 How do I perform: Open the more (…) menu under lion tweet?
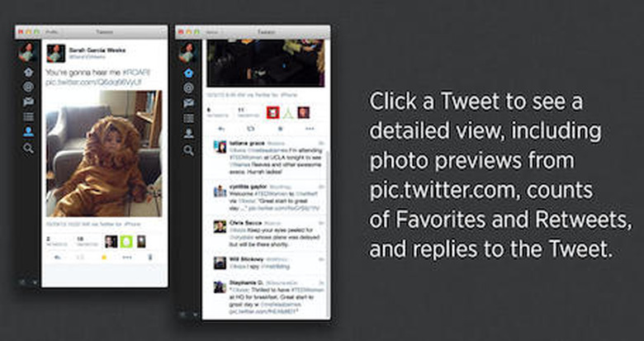tap(127, 258)
